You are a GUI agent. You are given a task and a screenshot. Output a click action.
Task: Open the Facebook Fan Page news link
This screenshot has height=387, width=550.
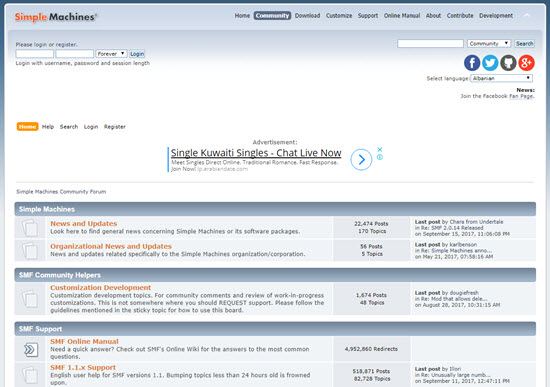coord(521,96)
